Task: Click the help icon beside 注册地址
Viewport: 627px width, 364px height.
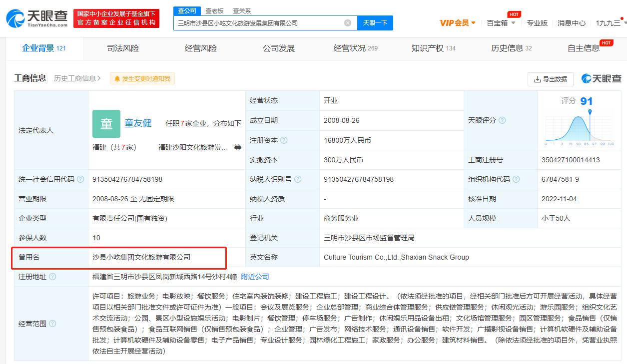Action: point(52,277)
